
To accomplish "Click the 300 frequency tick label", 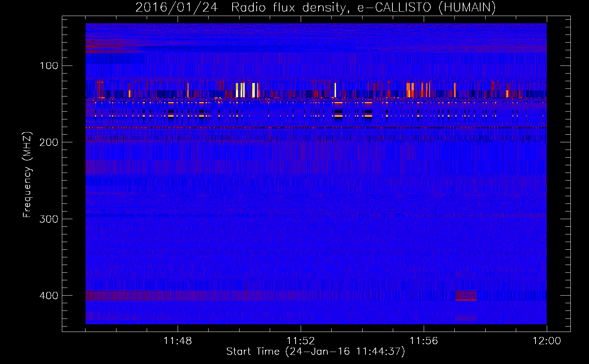I will [x=49, y=219].
